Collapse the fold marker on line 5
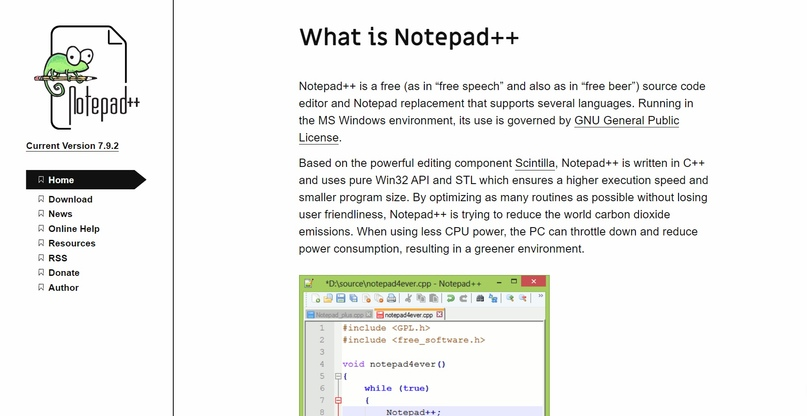Screen dimensions: 807x416 [x=338, y=376]
